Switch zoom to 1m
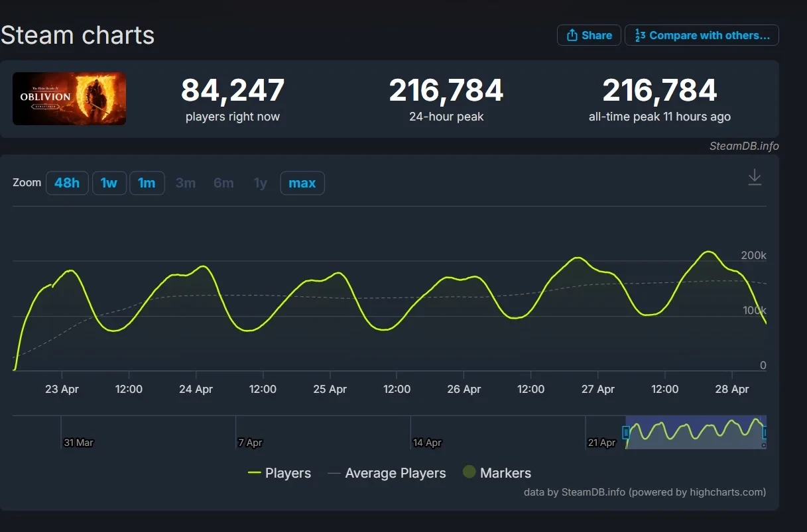Image resolution: width=807 pixels, height=532 pixels. (147, 183)
